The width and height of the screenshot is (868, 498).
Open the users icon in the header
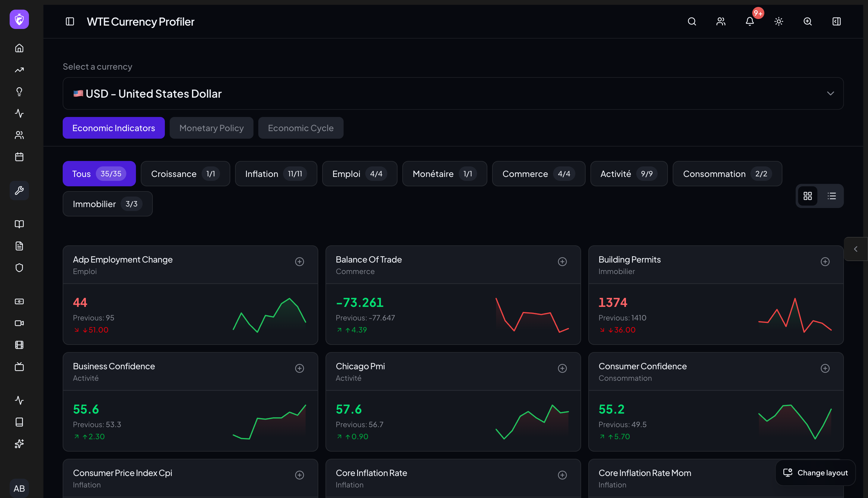(x=721, y=21)
